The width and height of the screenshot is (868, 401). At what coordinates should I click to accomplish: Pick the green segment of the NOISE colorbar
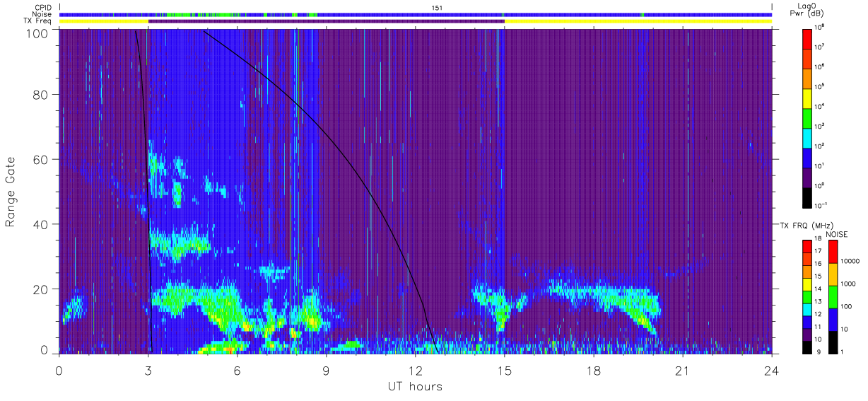[x=833, y=296]
